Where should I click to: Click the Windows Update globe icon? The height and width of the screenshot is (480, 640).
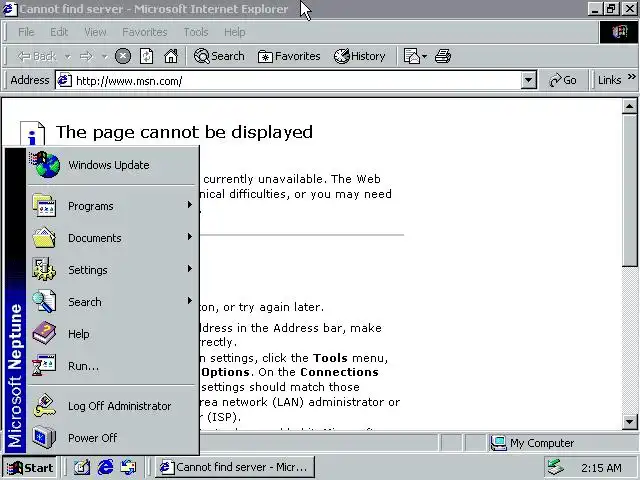[x=45, y=164]
